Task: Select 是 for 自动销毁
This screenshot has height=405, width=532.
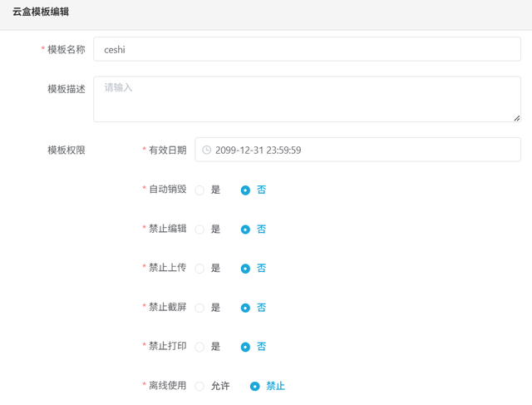Action: [199, 190]
